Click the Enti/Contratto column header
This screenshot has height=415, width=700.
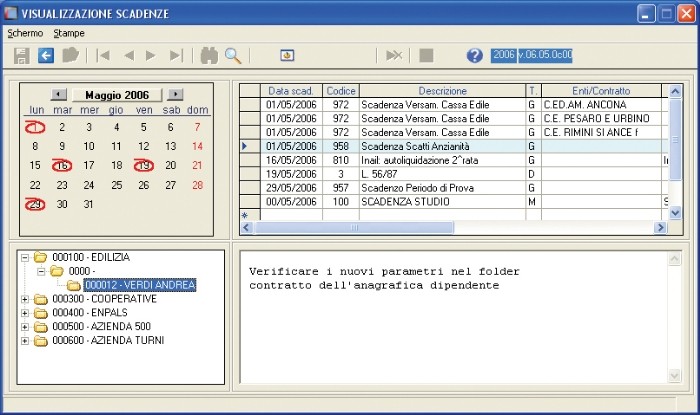tap(601, 91)
